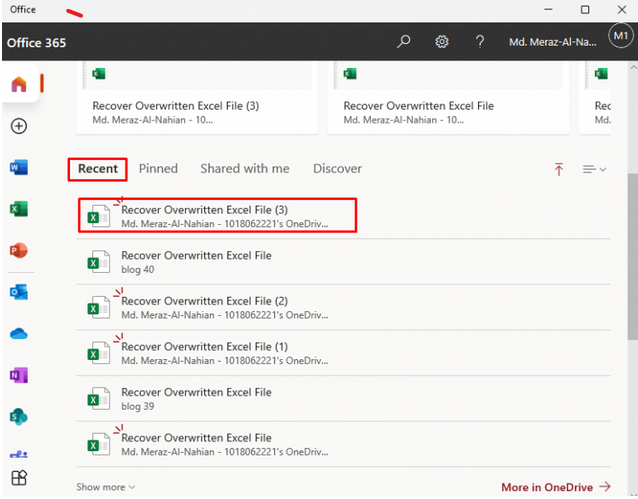Image resolution: width=638 pixels, height=499 pixels.
Task: Launch PowerPoint from the sidebar
Action: click(x=19, y=251)
